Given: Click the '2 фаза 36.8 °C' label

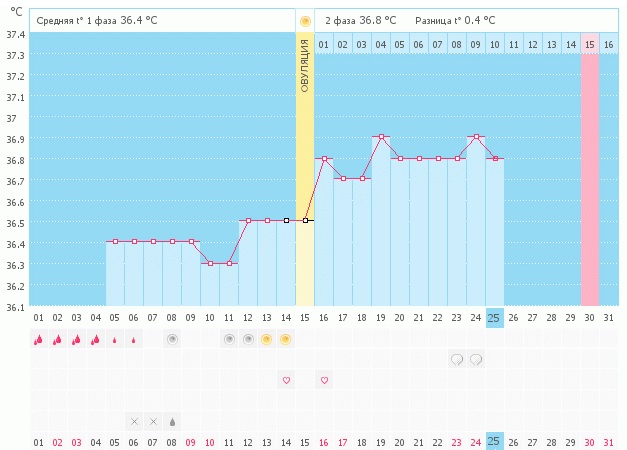Looking at the screenshot, I should click(x=360, y=20).
